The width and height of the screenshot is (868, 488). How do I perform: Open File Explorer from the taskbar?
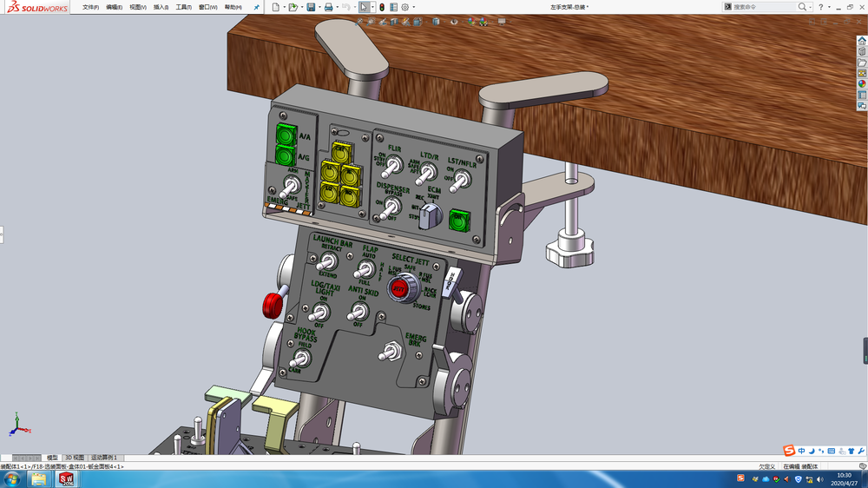coord(39,479)
